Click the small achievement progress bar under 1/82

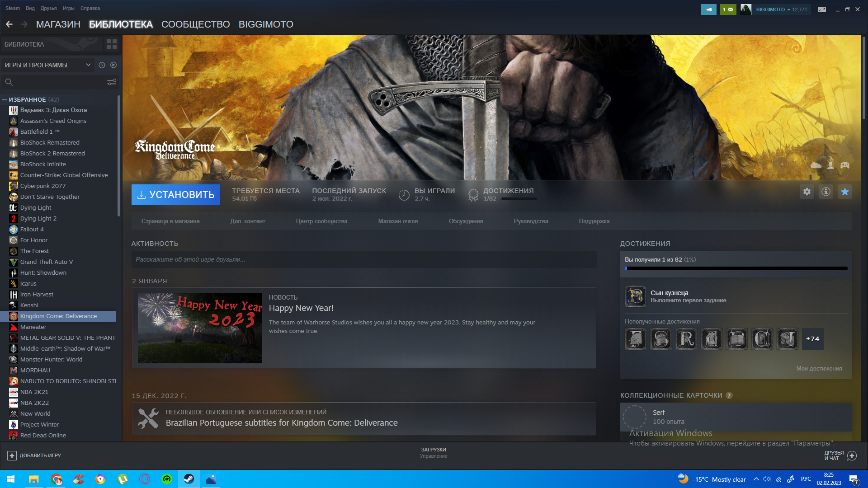519,199
